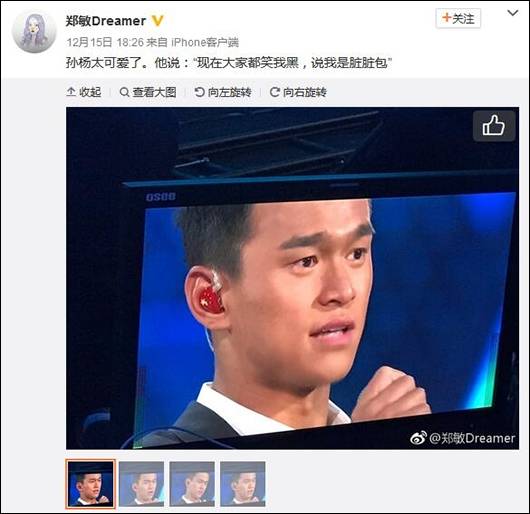Open the post options chevron menu
Image resolution: width=530 pixels, height=514 pixels.
pyautogui.click(x=512, y=13)
